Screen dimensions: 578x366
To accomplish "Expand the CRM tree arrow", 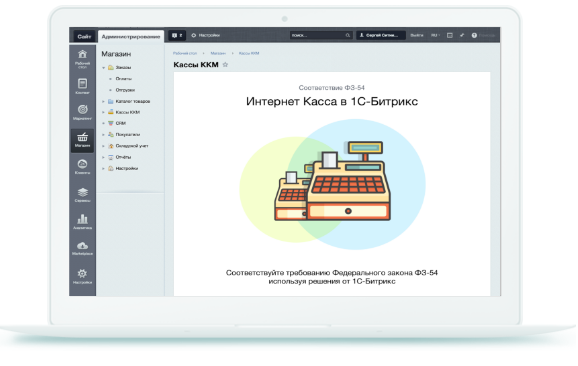I will pos(104,123).
